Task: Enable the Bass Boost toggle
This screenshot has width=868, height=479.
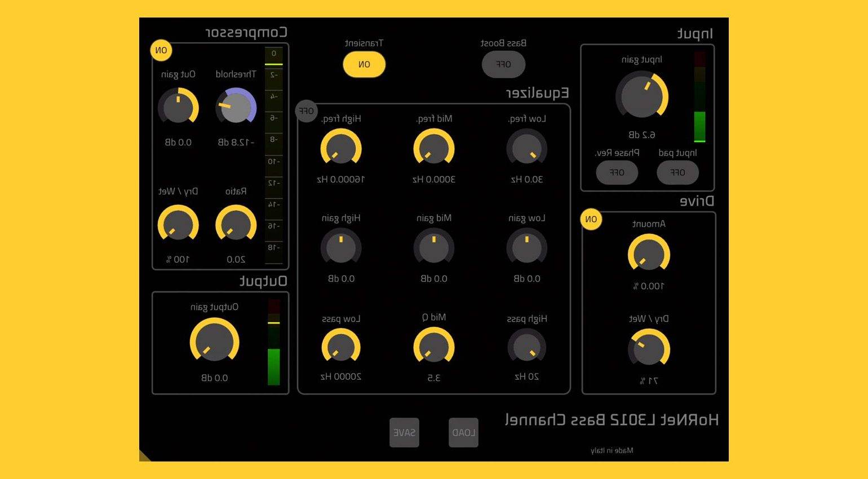Action: [503, 64]
